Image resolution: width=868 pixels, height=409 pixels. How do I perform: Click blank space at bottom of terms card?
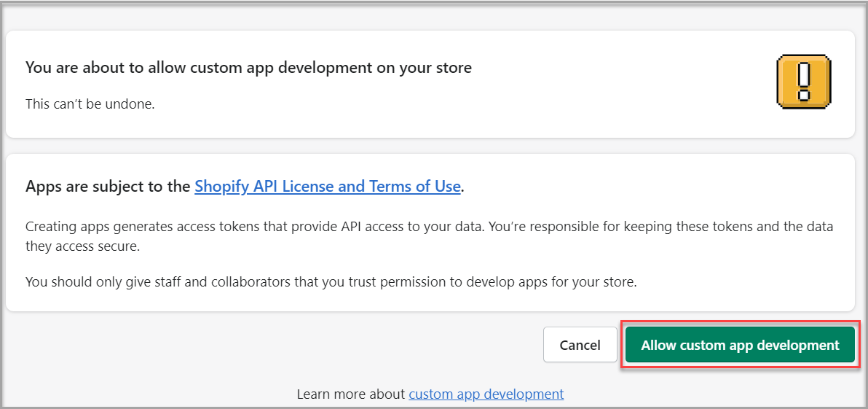pyautogui.click(x=430, y=300)
